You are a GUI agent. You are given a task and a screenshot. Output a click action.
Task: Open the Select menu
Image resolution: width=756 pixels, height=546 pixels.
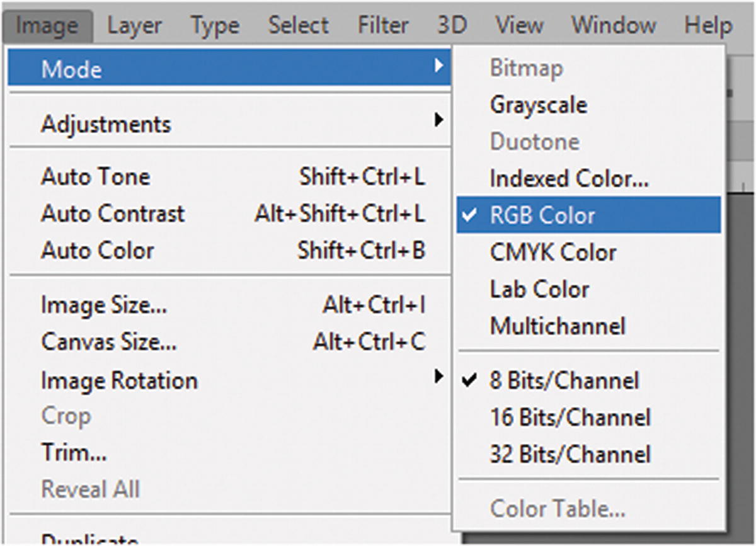[x=299, y=26]
